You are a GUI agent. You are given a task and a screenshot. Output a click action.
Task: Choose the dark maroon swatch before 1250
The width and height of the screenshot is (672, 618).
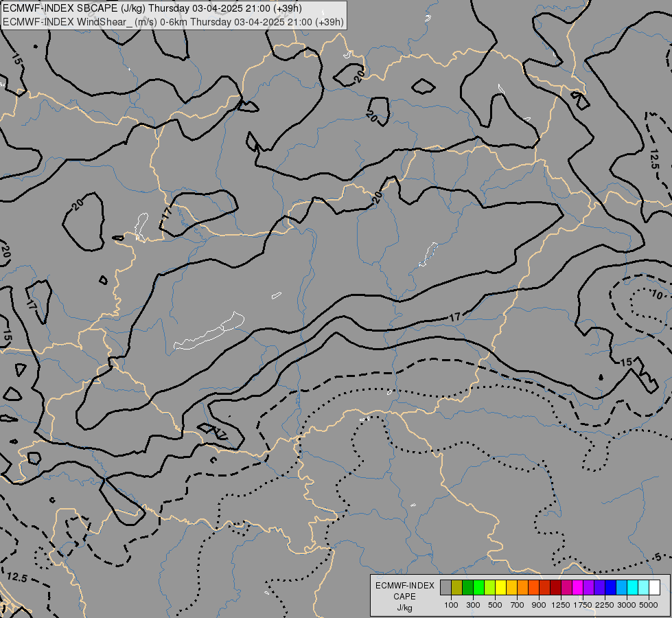tap(555, 587)
